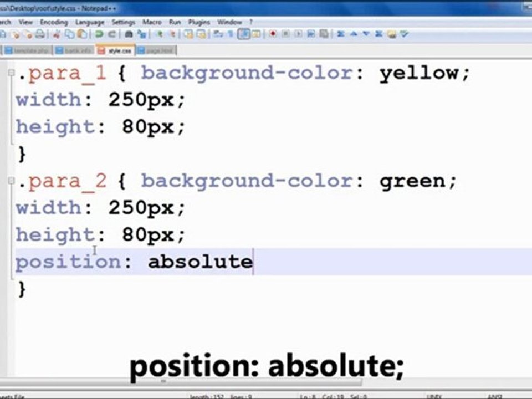Click the editor horizontal scrollbar
Viewport: 532px width, 399px height.
click(x=182, y=382)
